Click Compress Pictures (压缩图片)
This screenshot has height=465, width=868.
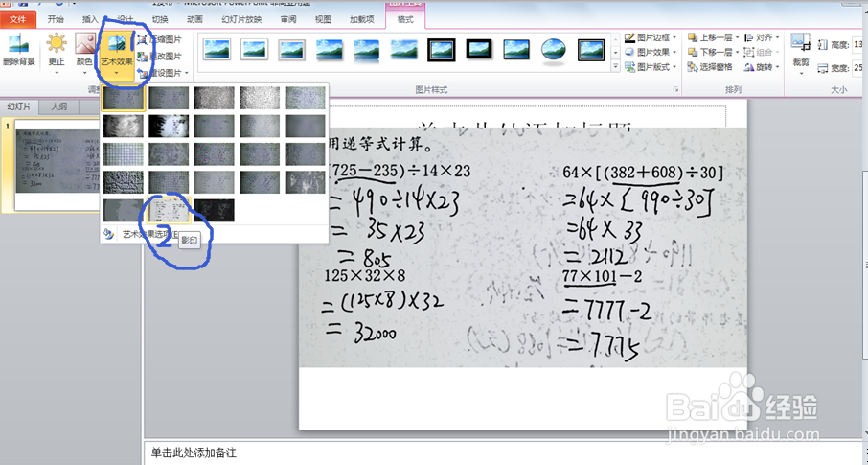[160, 40]
